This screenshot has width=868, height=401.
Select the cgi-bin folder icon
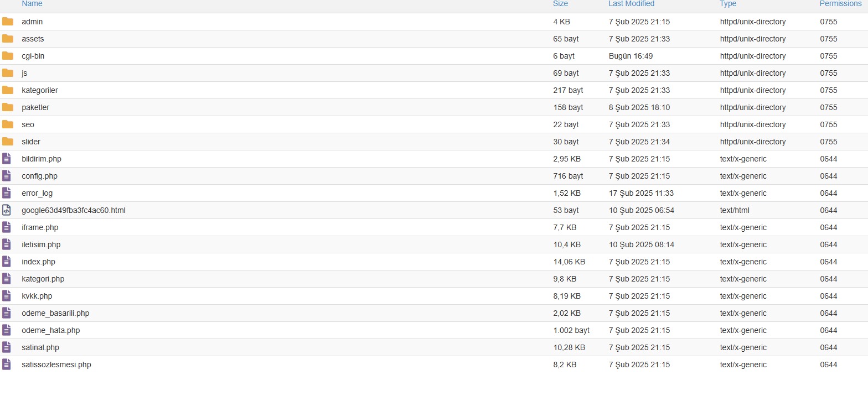pos(7,56)
